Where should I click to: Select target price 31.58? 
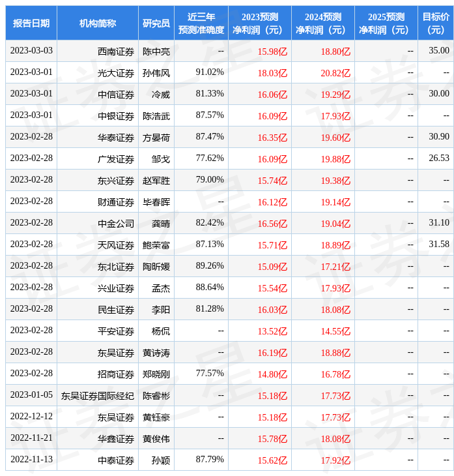[439, 245]
